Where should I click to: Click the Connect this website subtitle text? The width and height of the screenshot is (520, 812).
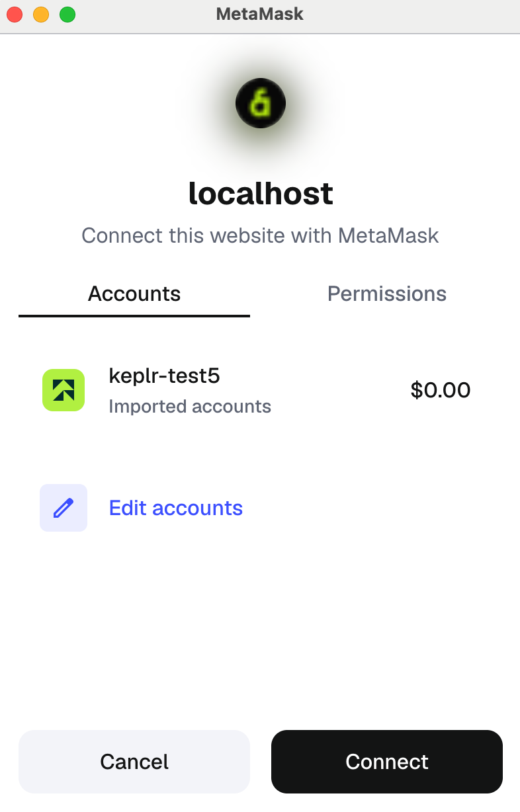coord(260,235)
